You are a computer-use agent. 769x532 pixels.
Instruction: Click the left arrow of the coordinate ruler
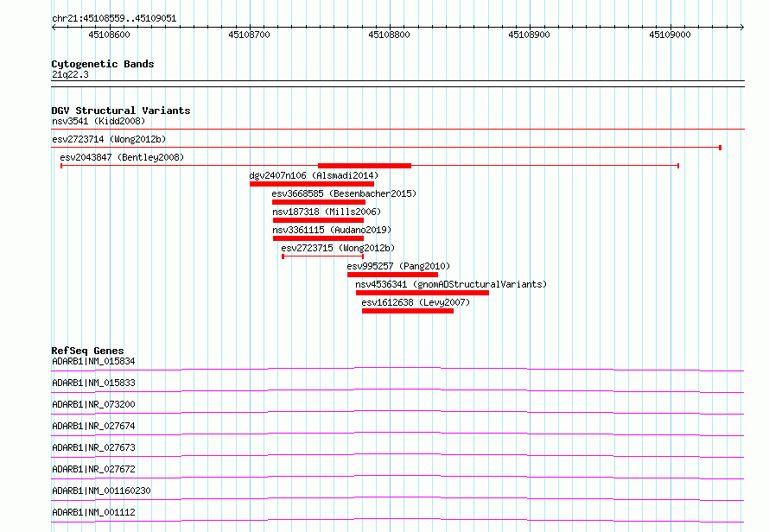point(54,27)
